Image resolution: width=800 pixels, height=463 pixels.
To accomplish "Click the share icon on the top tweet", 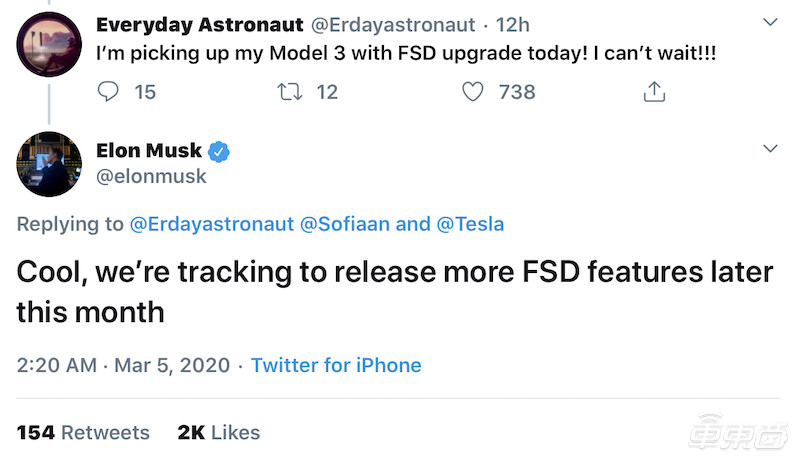I will coord(654,92).
